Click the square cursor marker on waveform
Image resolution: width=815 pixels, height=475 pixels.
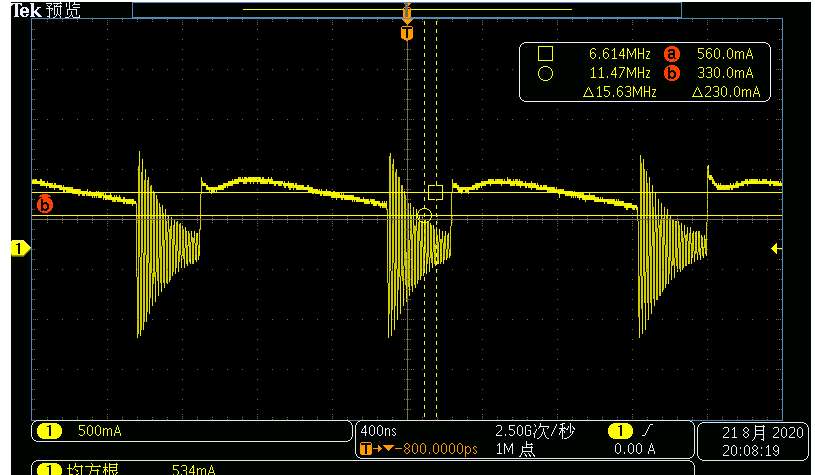pyautogui.click(x=435, y=193)
